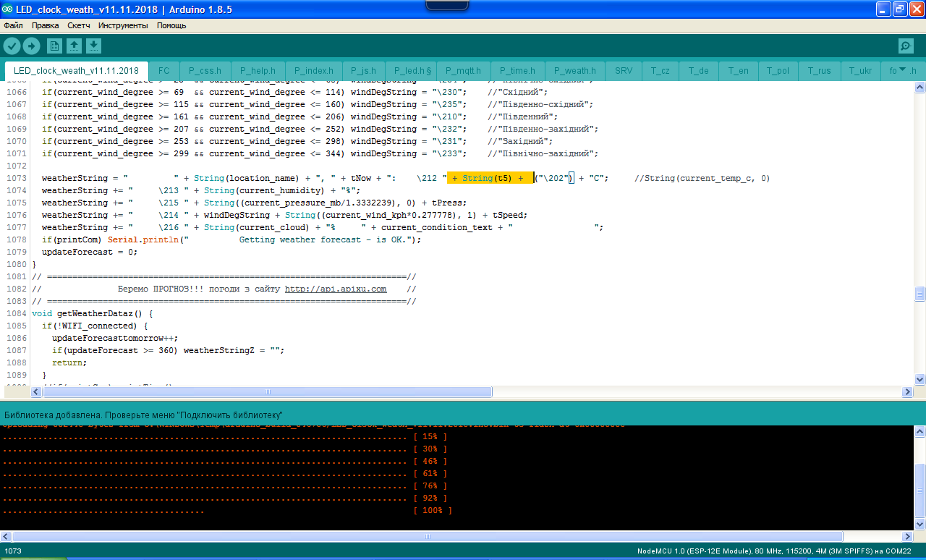
Task: Open a sketch with the Open icon
Action: (x=74, y=46)
